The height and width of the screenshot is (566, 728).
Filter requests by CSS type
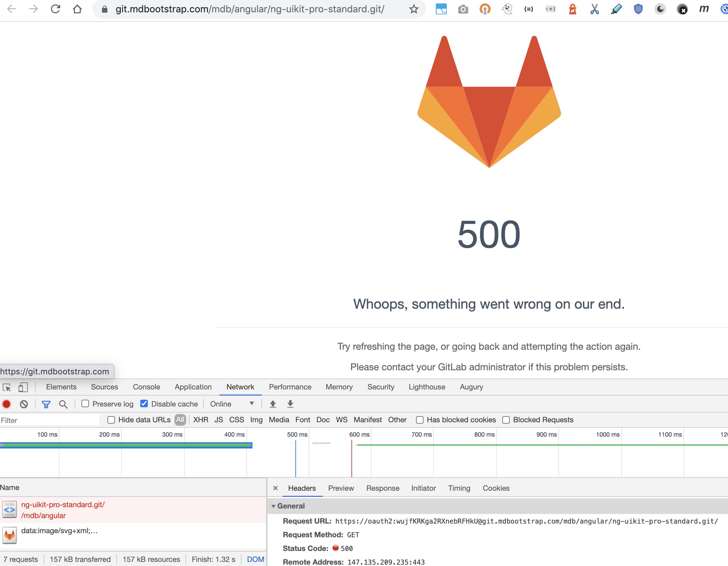pyautogui.click(x=236, y=420)
